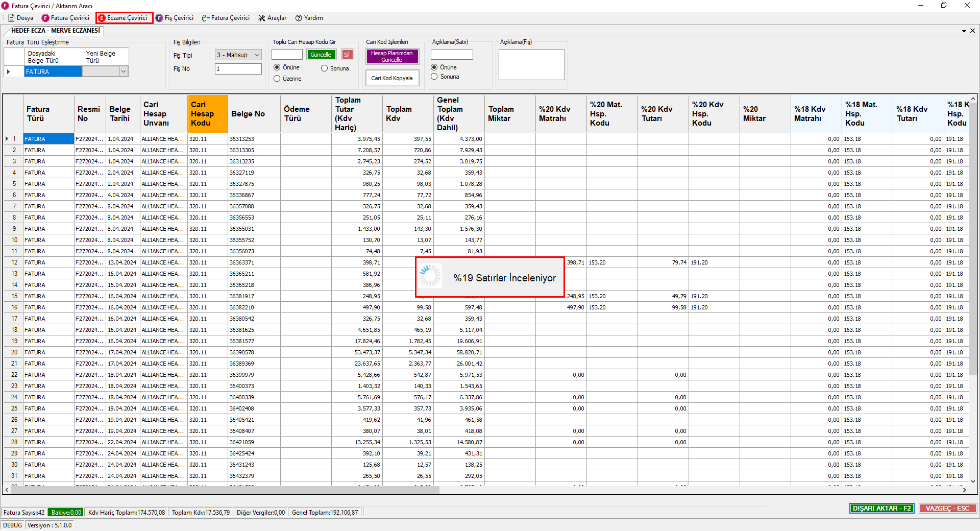Viewport: 980px width, 531px height.
Task: Click the horizontal scrollbar right arrow
Action: [x=964, y=490]
